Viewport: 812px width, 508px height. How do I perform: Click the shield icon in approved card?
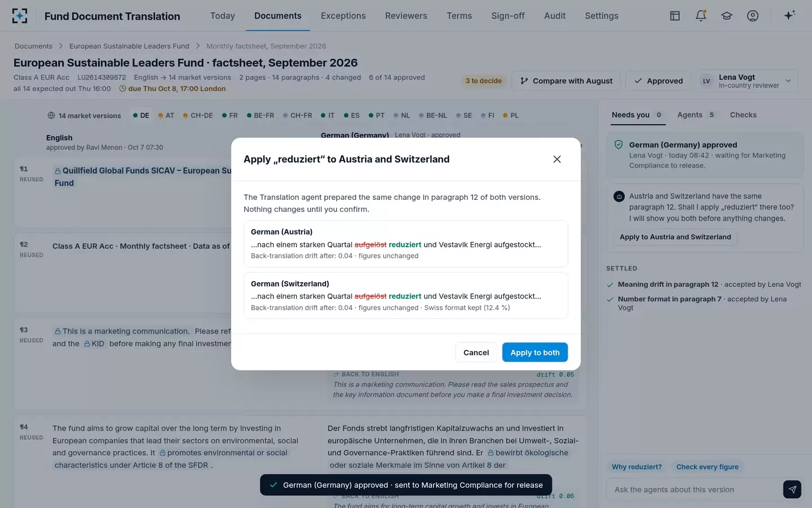[619, 145]
